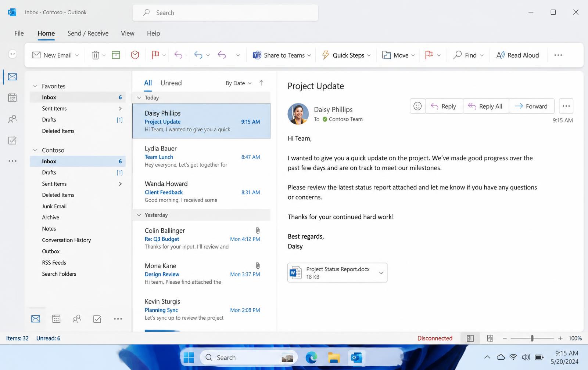Open File Explorer from taskbar

point(334,358)
